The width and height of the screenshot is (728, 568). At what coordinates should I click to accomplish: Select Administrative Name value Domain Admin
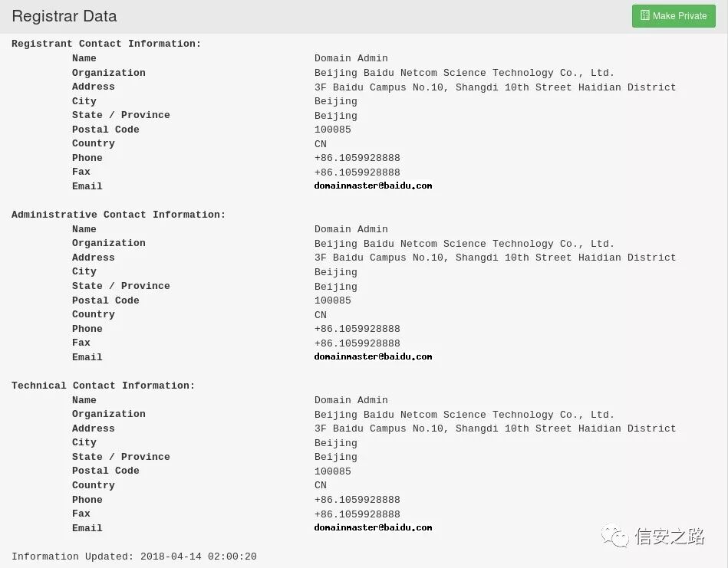coord(351,228)
